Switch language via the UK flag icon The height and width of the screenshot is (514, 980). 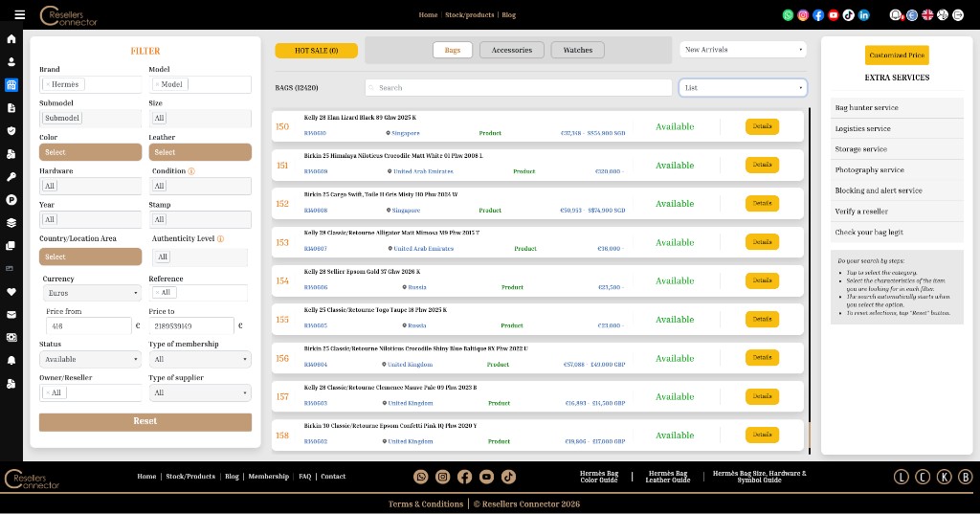[927, 15]
